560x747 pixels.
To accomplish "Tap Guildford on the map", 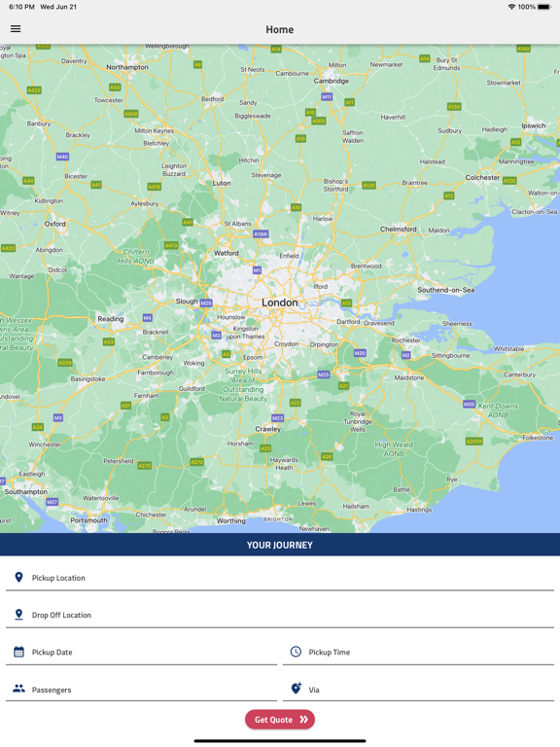I will (x=192, y=389).
